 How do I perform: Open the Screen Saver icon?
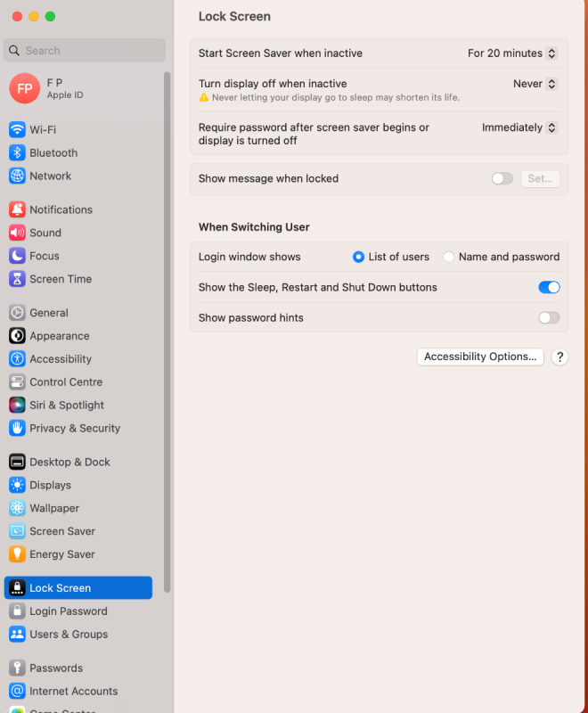tap(17, 531)
